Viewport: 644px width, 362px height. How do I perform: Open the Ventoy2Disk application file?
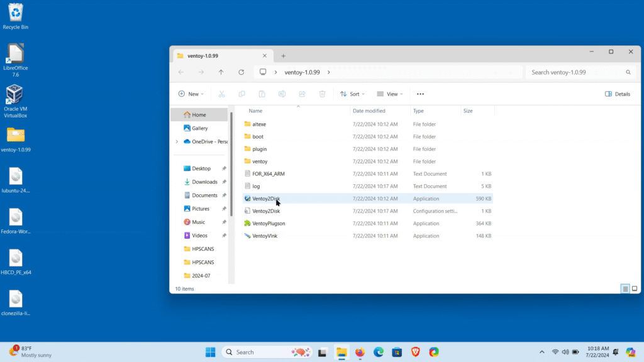click(266, 199)
